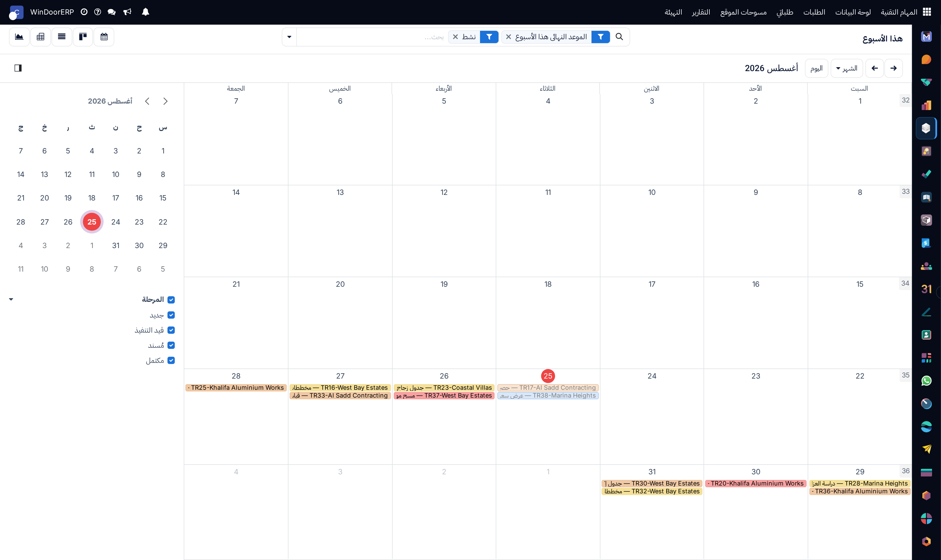
Task: Uncheck the جديد stage filter
Action: click(171, 315)
